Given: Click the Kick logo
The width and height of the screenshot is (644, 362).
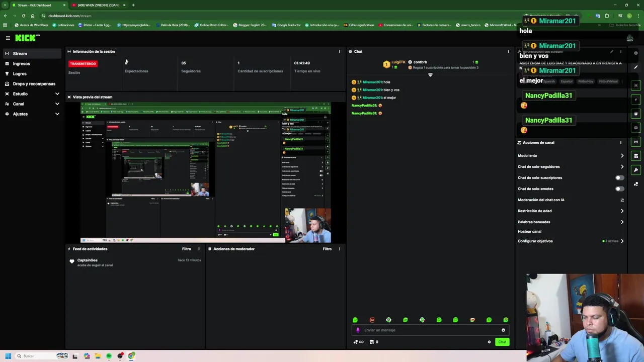Looking at the screenshot, I should pyautogui.click(x=27, y=38).
